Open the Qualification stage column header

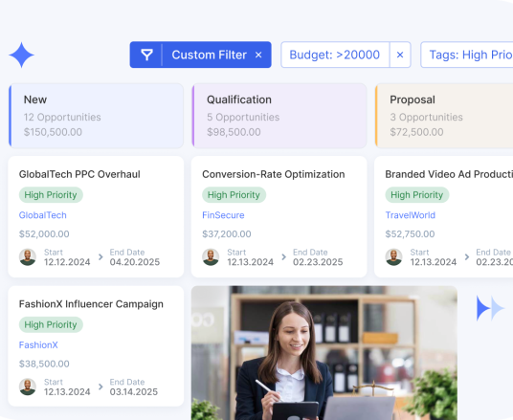point(279,116)
